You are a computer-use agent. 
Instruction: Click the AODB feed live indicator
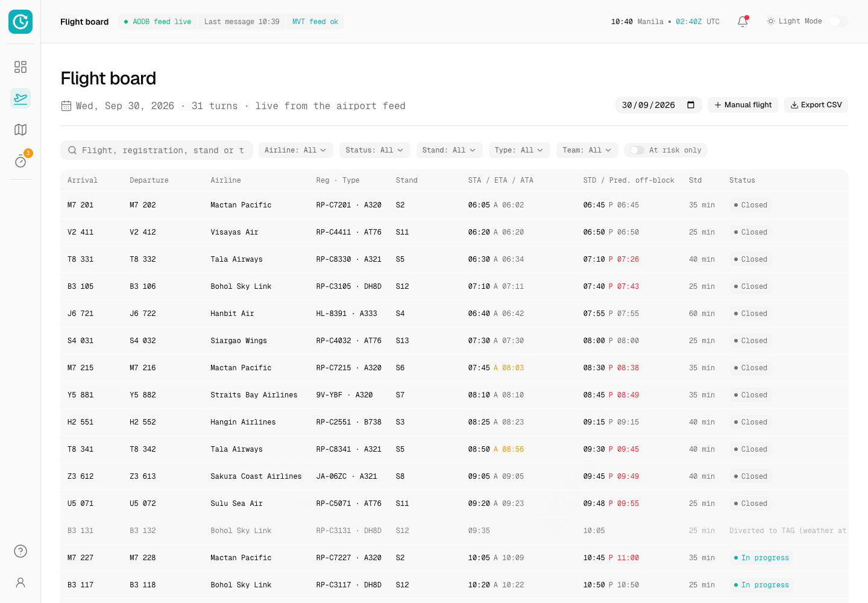click(158, 22)
